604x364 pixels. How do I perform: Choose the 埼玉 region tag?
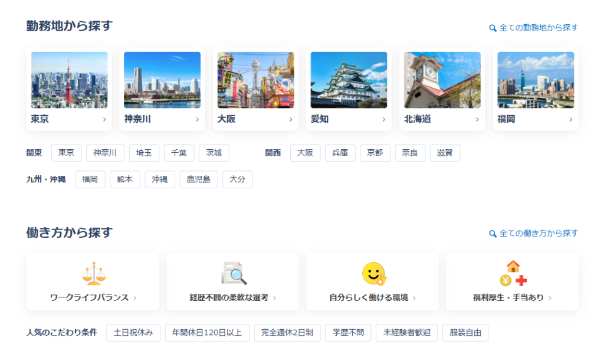144,153
